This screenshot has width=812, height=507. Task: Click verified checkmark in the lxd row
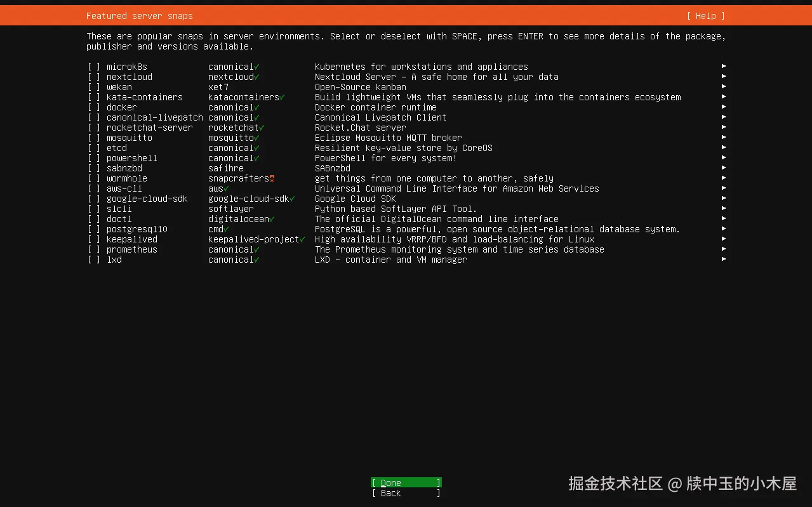[x=256, y=260]
